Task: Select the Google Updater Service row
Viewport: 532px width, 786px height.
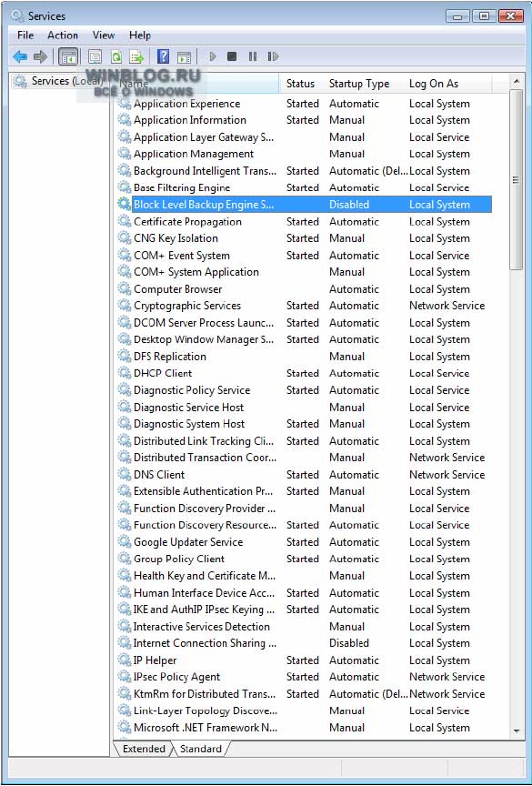Action: (304, 542)
